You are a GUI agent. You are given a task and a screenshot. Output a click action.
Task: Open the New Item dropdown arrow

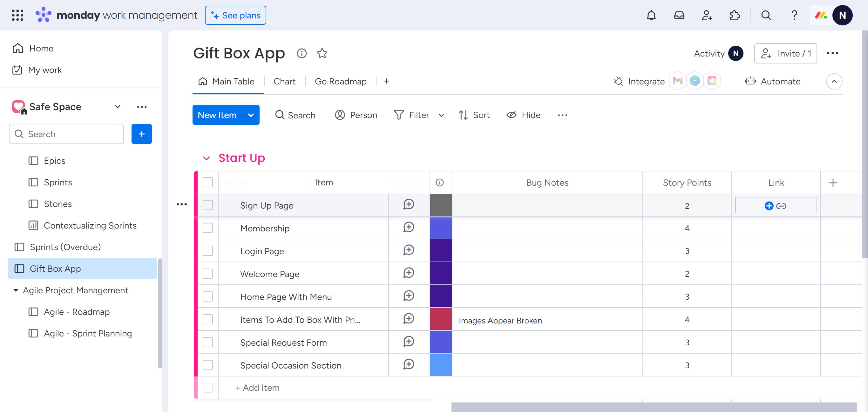click(x=251, y=115)
